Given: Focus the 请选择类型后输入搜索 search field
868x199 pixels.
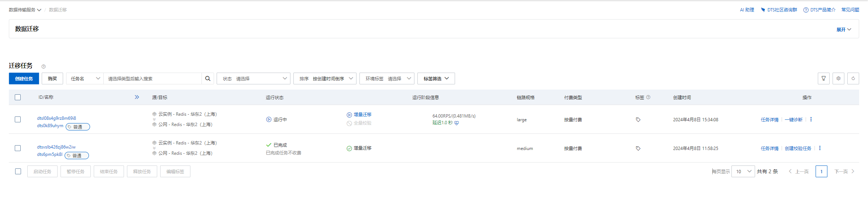Looking at the screenshot, I should pyautogui.click(x=152, y=78).
